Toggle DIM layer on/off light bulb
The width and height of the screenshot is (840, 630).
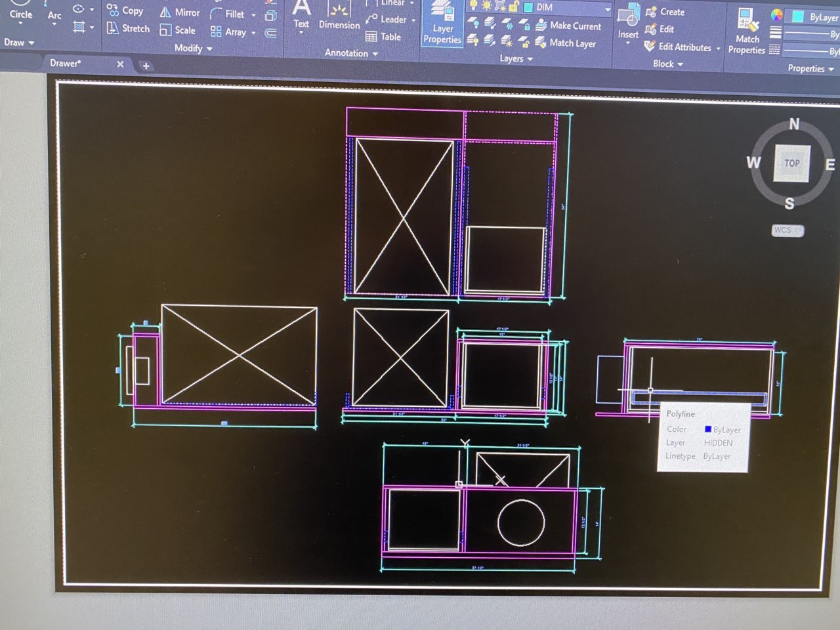(x=472, y=5)
